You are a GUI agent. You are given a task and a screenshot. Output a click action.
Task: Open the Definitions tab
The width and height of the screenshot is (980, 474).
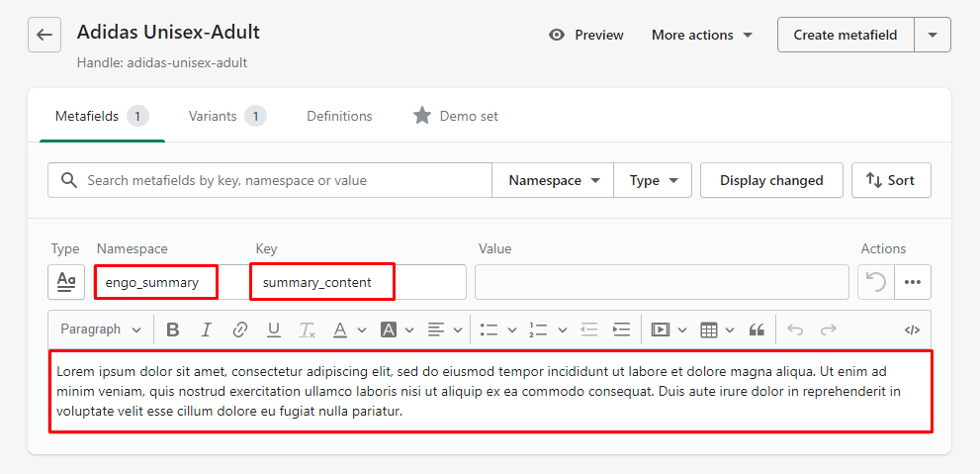click(339, 116)
